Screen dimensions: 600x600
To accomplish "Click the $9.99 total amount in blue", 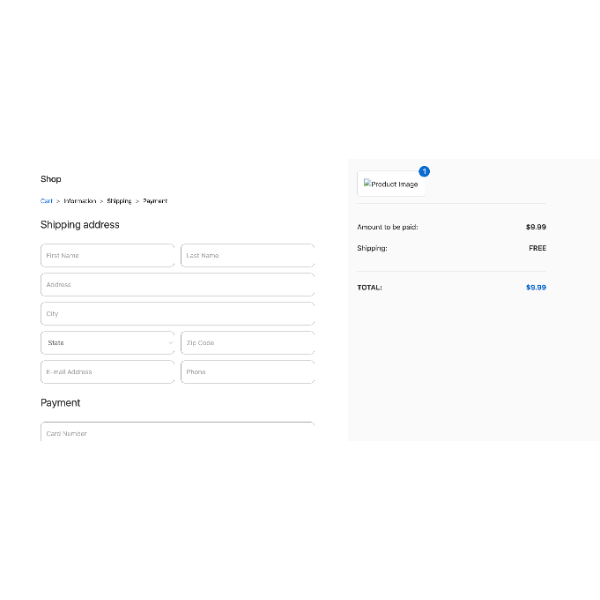I will point(536,287).
